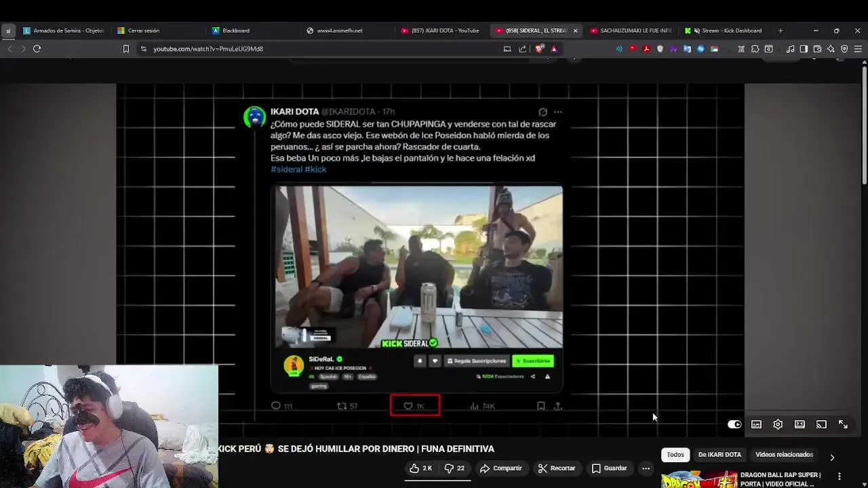
Task: Open the extensions puzzle icon
Action: (x=755, y=49)
